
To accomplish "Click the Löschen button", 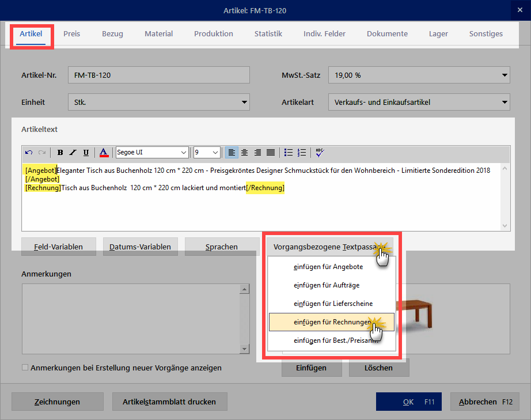I will [379, 368].
